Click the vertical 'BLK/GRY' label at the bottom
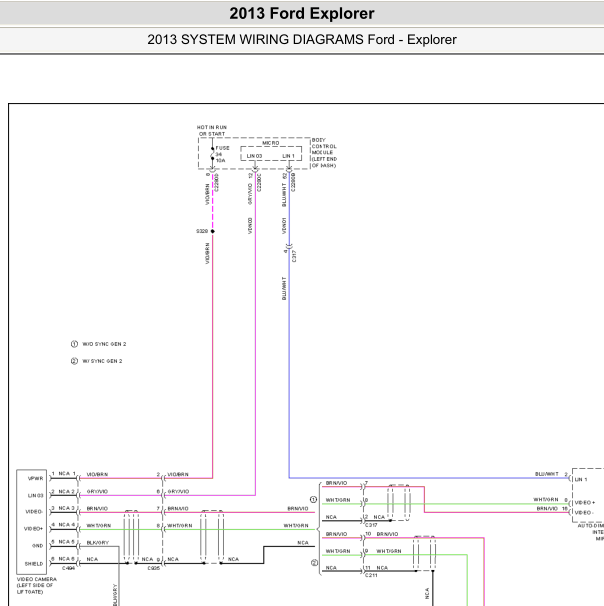Viewport: 604px width, 606px height. (x=115, y=595)
